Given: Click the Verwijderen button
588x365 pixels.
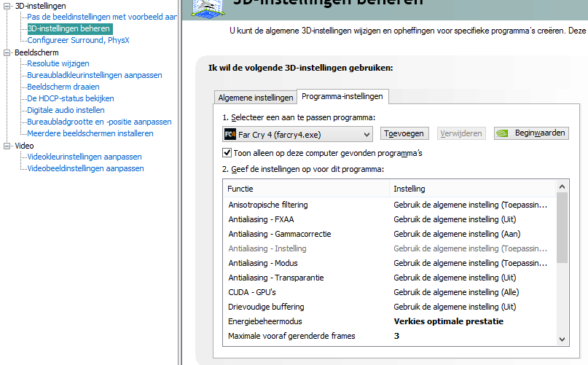Looking at the screenshot, I should click(461, 133).
